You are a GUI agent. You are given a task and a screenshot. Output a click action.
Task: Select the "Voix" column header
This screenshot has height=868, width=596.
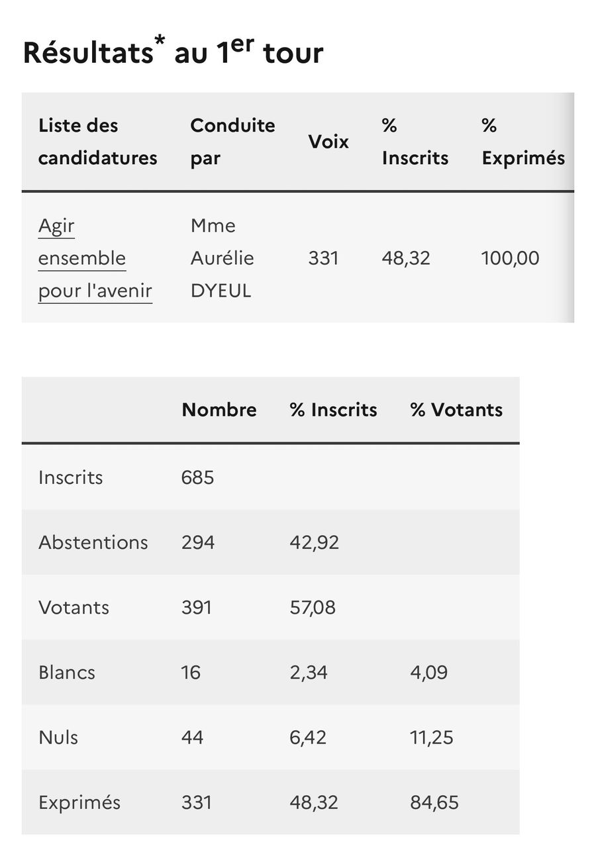pyautogui.click(x=328, y=142)
